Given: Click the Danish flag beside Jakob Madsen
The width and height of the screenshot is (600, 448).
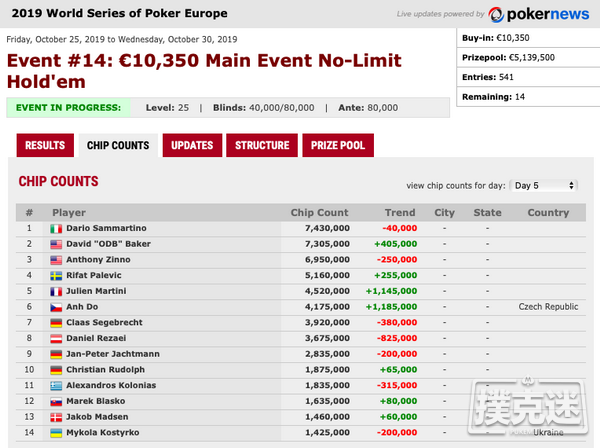Looking at the screenshot, I should 57,416.
